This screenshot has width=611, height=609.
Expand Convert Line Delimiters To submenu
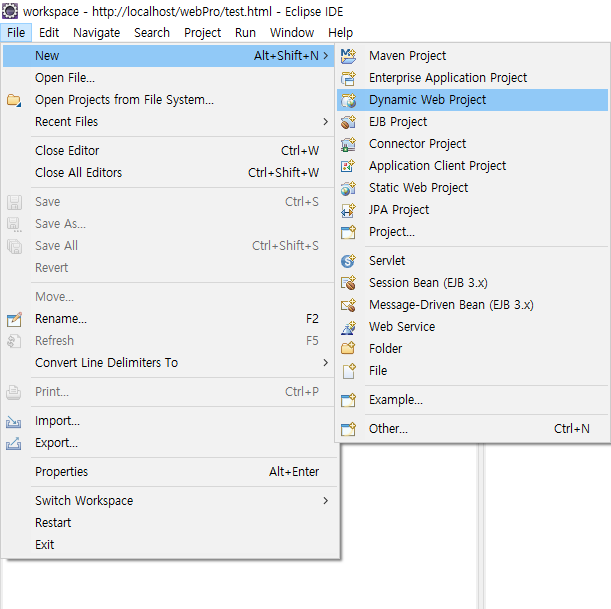(325, 362)
